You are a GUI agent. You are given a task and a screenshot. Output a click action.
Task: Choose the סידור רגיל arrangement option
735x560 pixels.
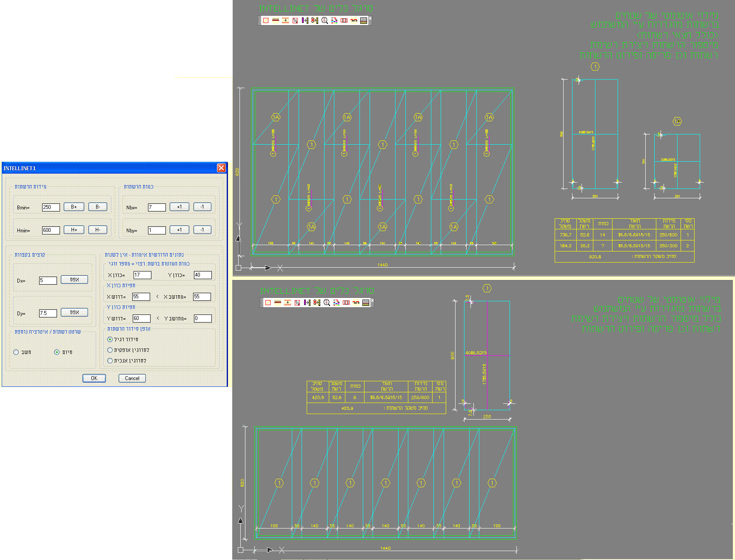[110, 340]
